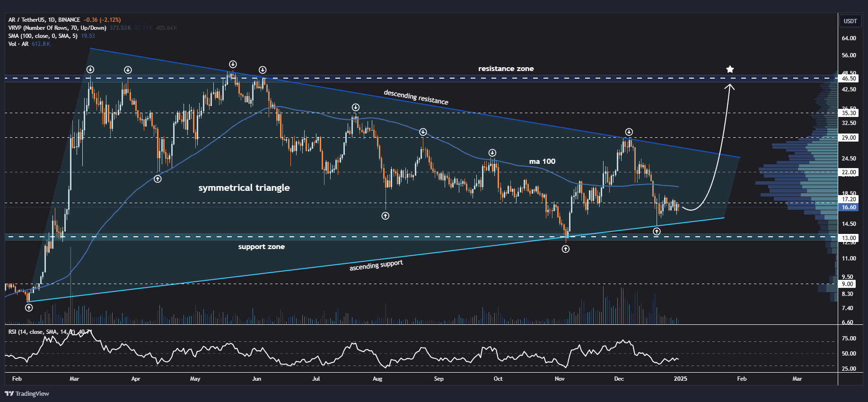Click the down-arrow marker above the late-May high
The width and height of the screenshot is (868, 402).
pos(233,64)
